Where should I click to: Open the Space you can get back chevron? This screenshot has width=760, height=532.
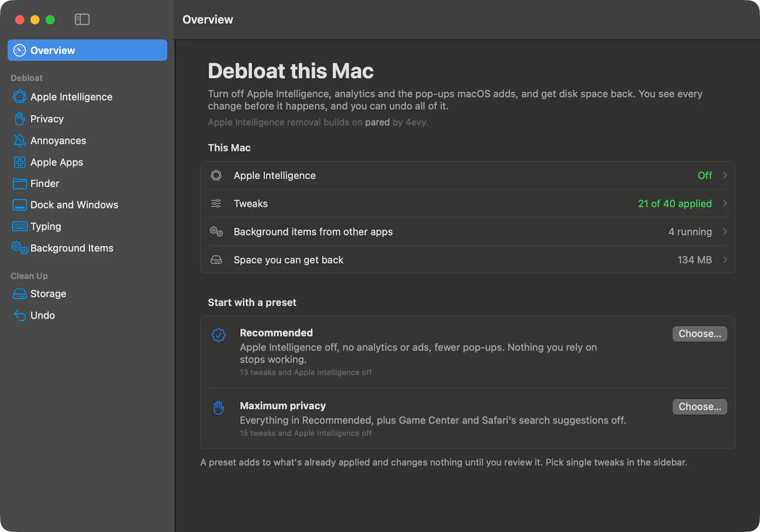(725, 259)
